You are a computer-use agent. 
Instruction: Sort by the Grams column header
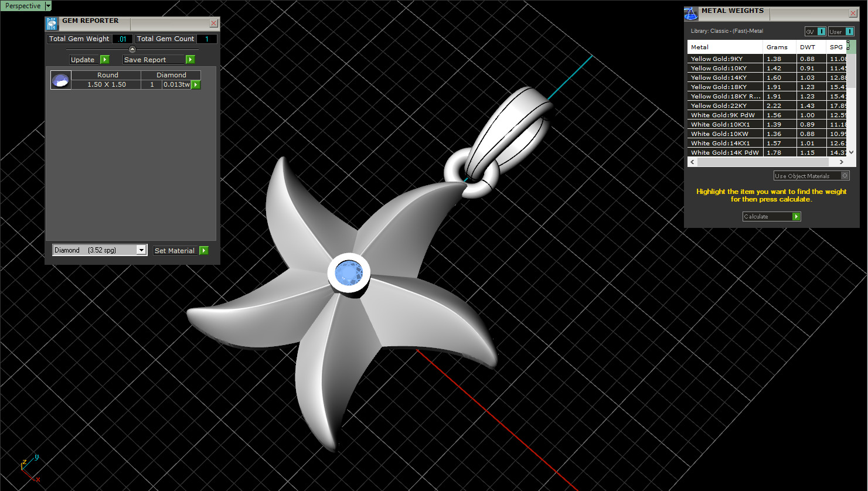(x=780, y=47)
